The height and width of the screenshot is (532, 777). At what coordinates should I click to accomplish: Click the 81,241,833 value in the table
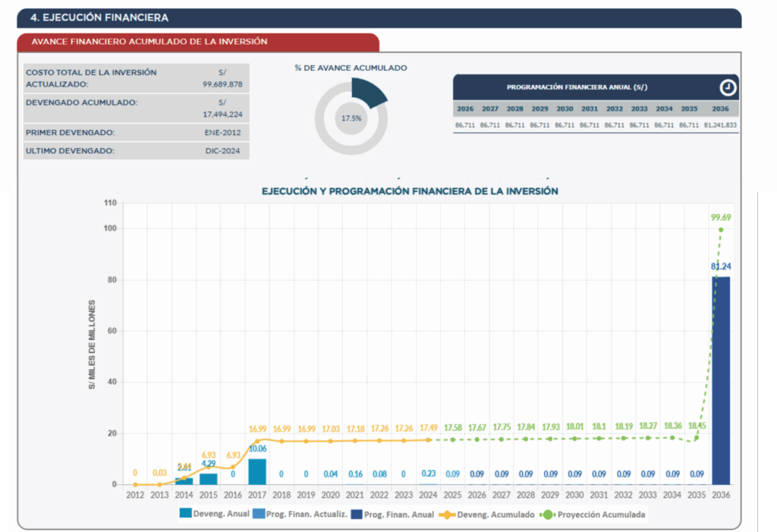[x=720, y=124]
